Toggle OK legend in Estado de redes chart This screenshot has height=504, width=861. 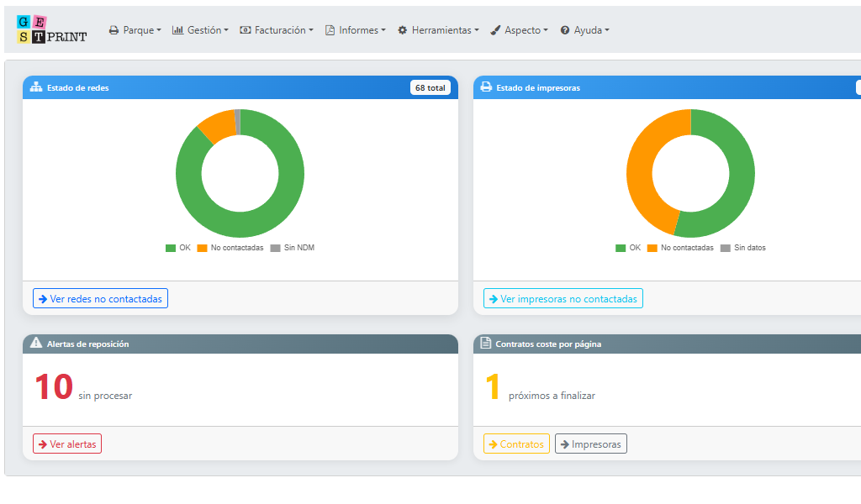(x=178, y=248)
